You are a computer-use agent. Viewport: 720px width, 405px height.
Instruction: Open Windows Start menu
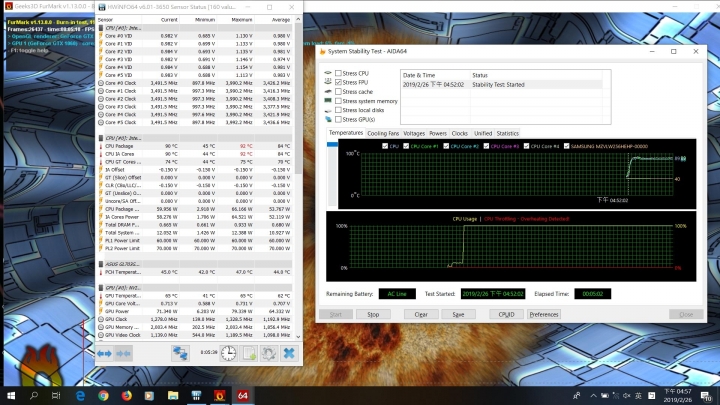(11, 395)
